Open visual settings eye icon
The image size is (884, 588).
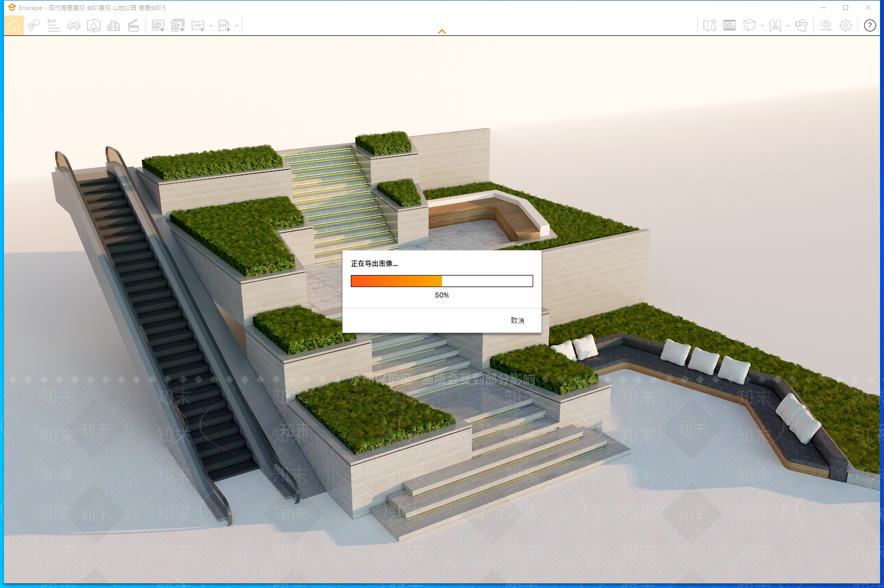[x=825, y=25]
